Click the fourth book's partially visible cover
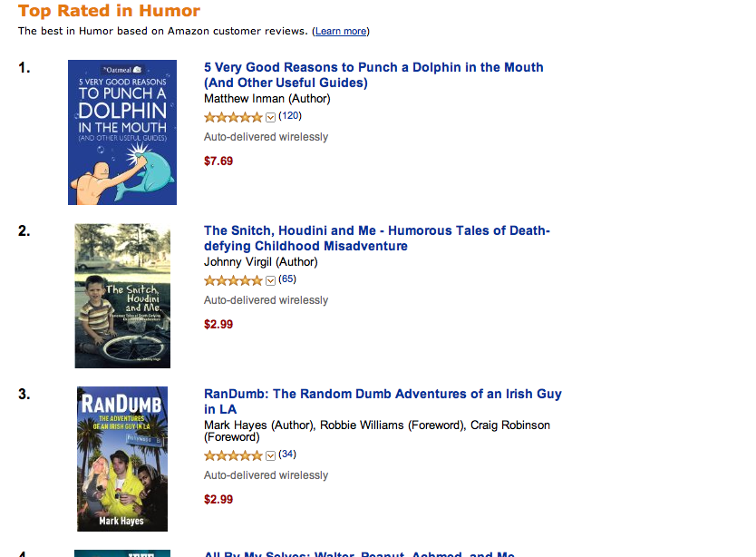The height and width of the screenshot is (557, 756). [122, 552]
